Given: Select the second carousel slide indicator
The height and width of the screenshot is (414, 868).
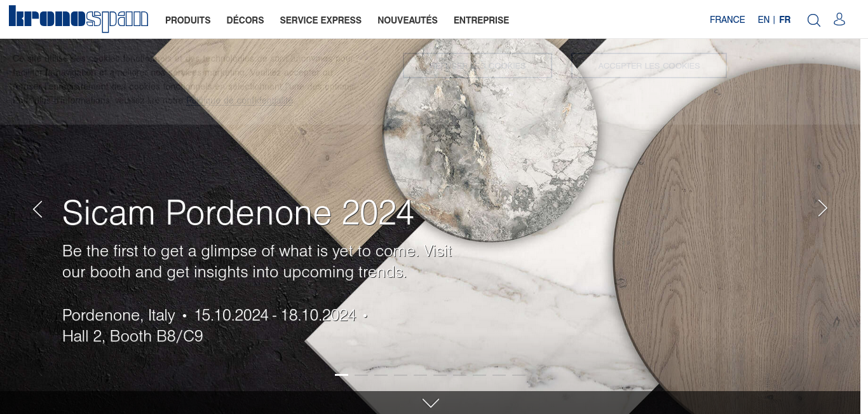Looking at the screenshot, I should point(361,375).
